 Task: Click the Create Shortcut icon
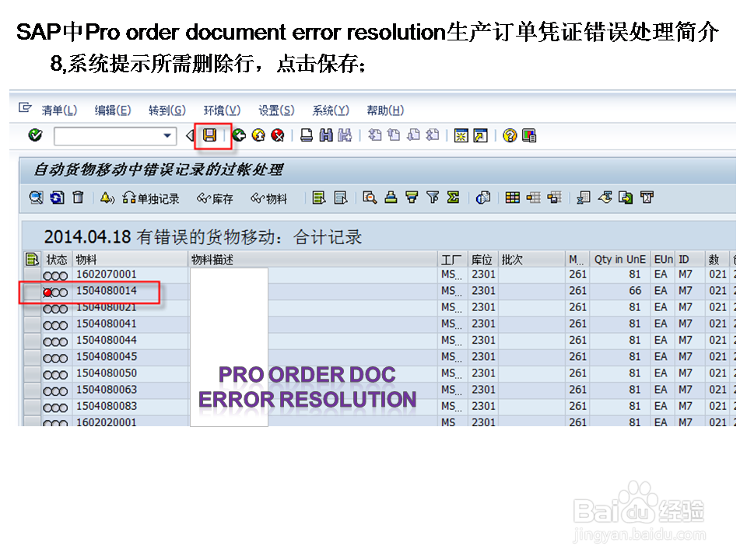click(x=481, y=135)
